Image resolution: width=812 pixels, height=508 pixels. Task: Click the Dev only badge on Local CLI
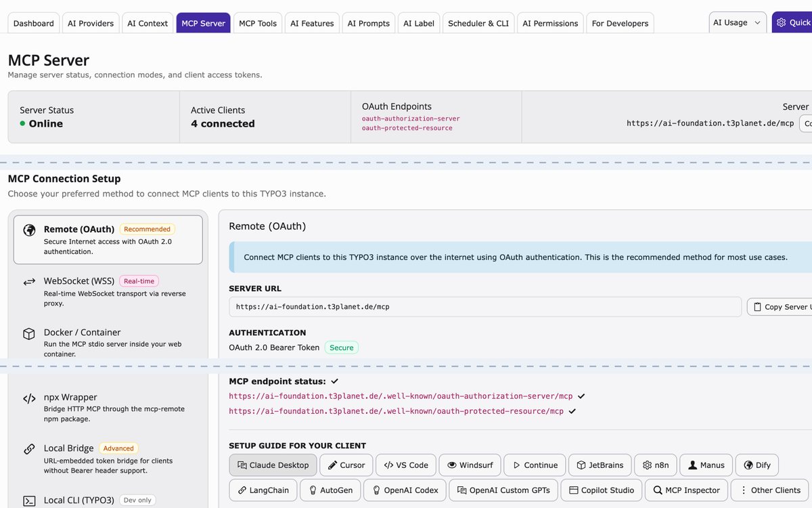pos(137,500)
